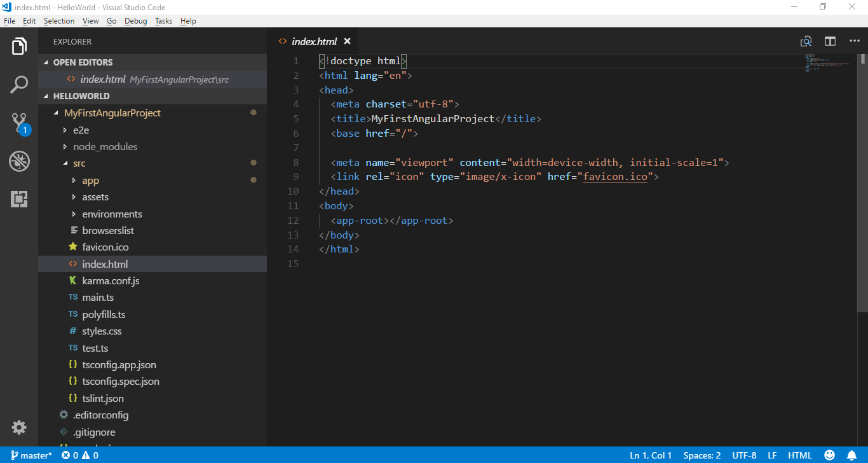Open Source Control view with 1 badge
The image size is (868, 463).
pos(19,123)
